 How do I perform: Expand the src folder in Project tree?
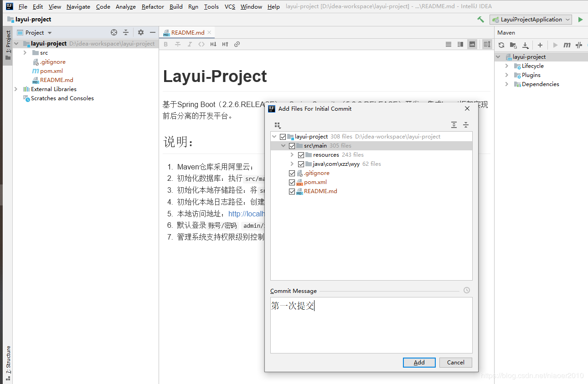point(25,53)
